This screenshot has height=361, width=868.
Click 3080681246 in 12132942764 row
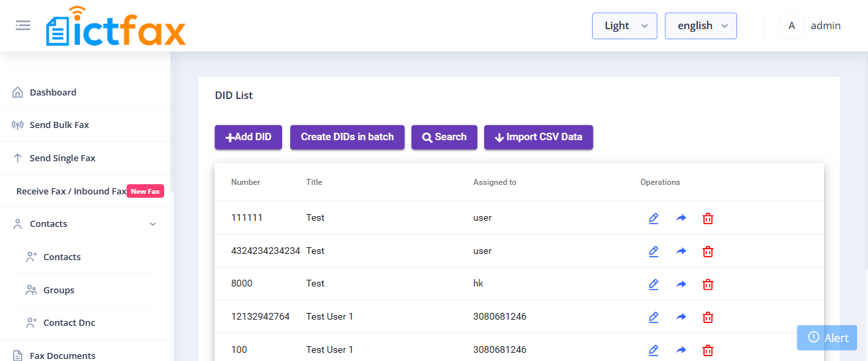tap(500, 316)
